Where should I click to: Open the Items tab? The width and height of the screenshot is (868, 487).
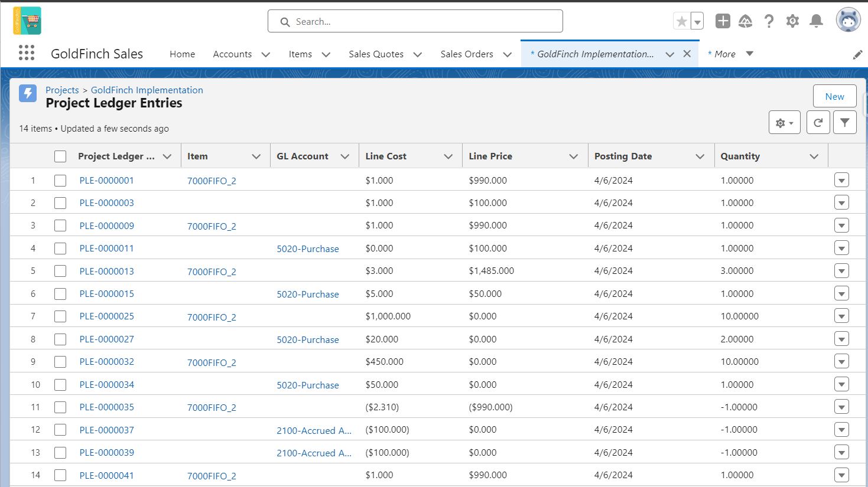click(300, 54)
